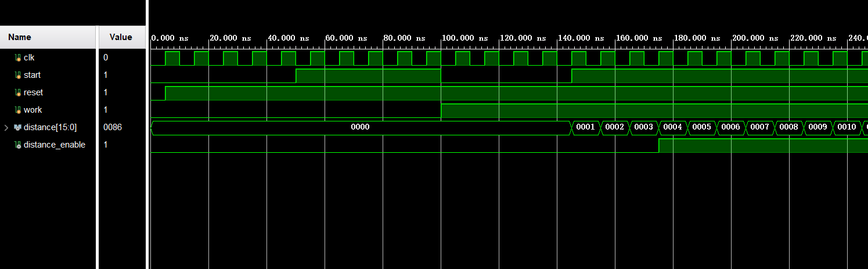Click the distance waveform segment 0007
The image size is (868, 269).
pyautogui.click(x=760, y=127)
